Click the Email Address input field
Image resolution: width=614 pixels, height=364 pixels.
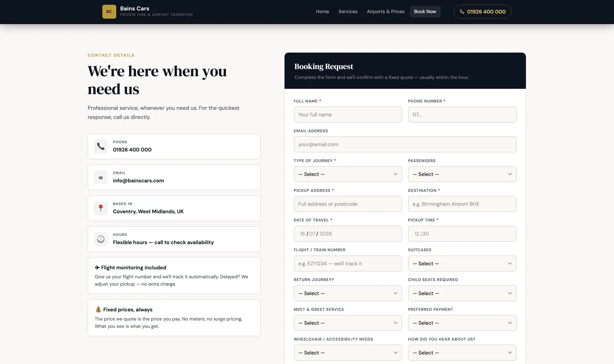click(405, 145)
